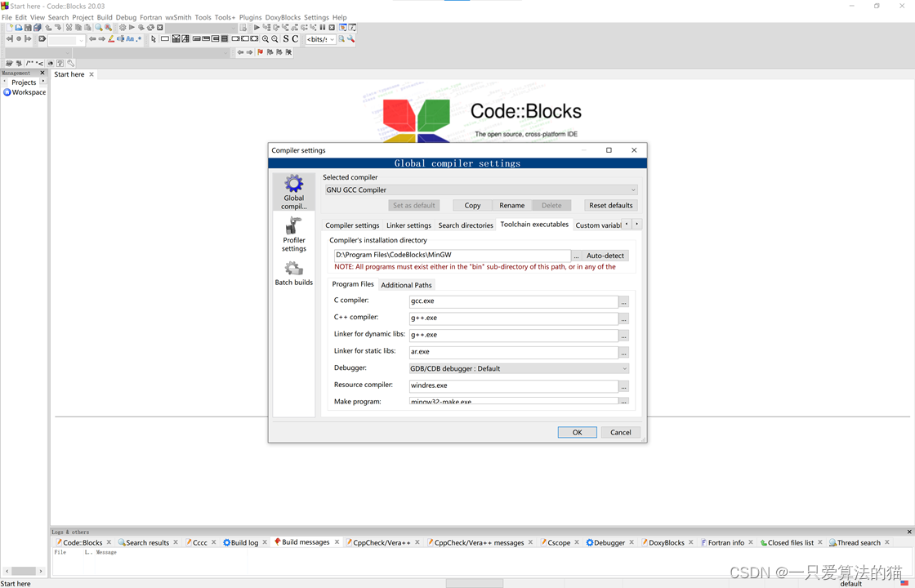Image resolution: width=915 pixels, height=588 pixels.
Task: Click the Save all files toolbar icon
Action: click(x=37, y=28)
